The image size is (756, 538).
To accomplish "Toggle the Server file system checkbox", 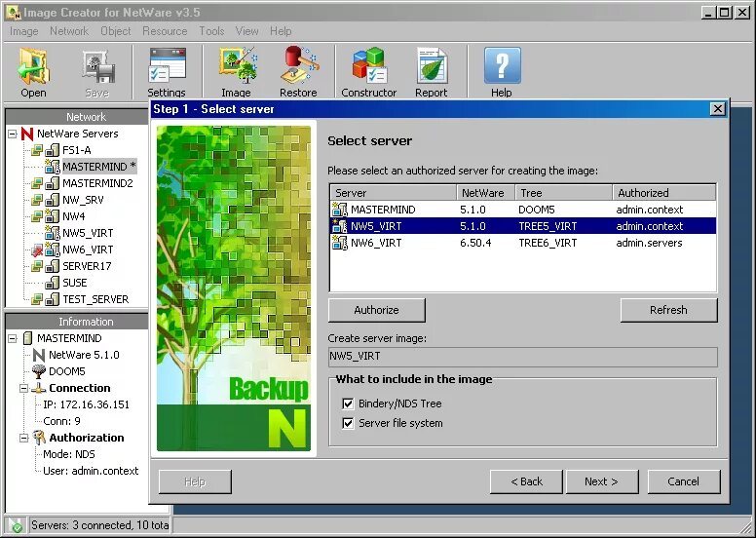I will (348, 423).
